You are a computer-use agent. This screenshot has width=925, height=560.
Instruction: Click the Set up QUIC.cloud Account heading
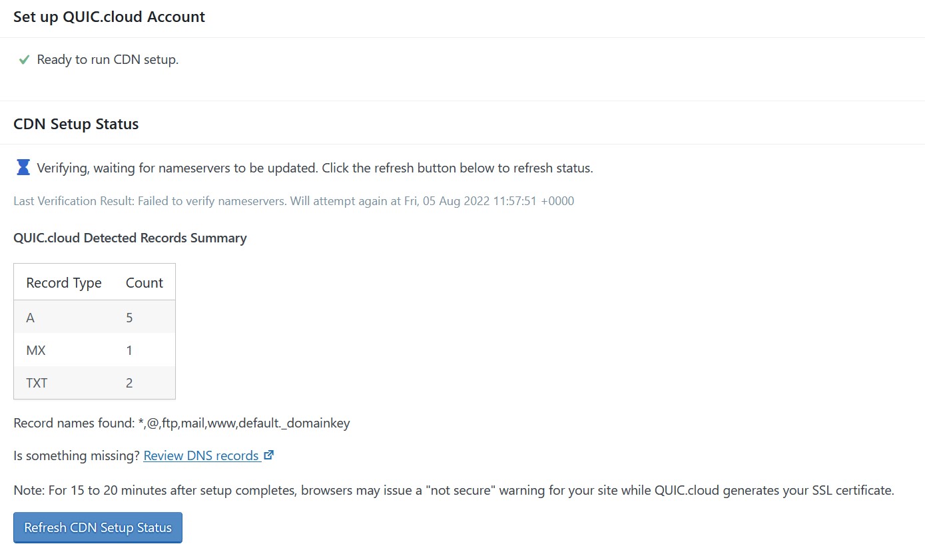click(109, 17)
